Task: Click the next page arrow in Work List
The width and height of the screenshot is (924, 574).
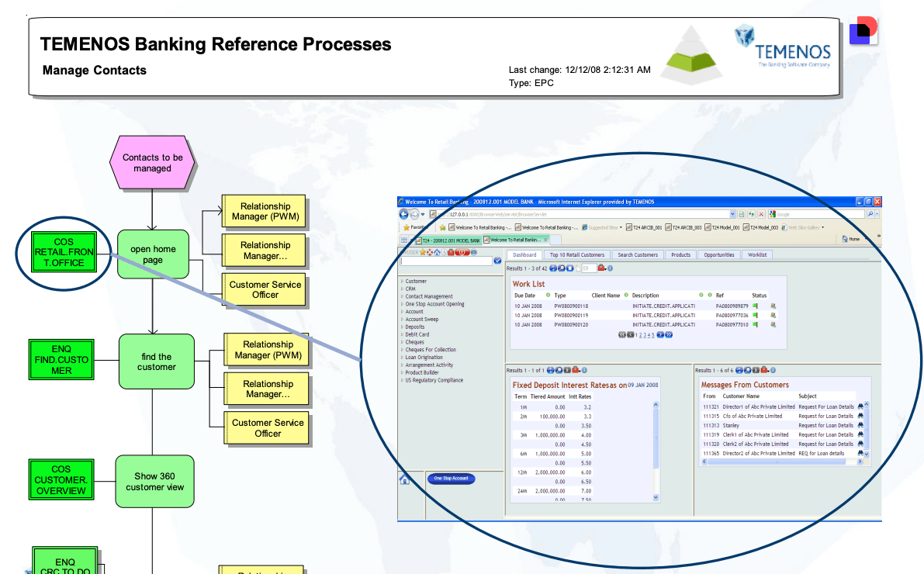Action: (660, 335)
